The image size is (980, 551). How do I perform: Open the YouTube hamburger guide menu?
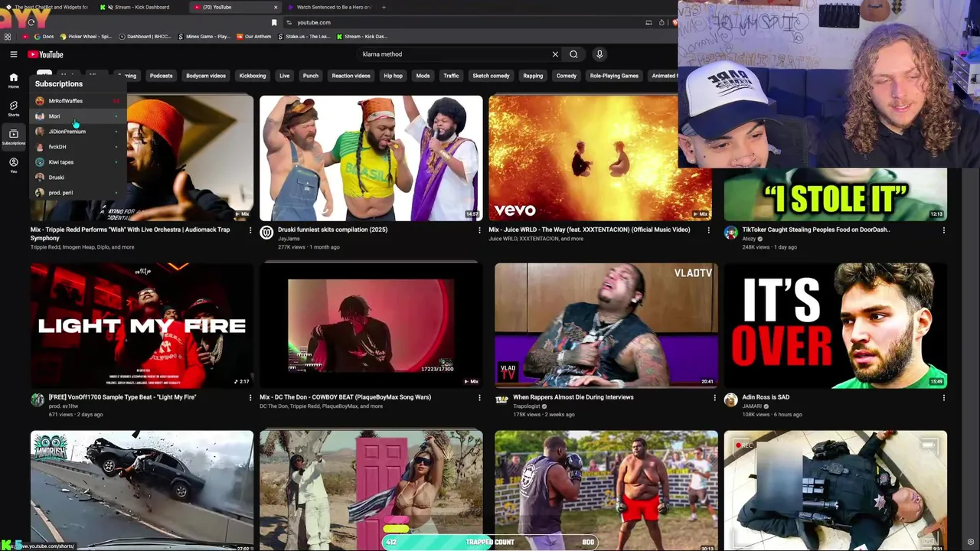[x=13, y=54]
